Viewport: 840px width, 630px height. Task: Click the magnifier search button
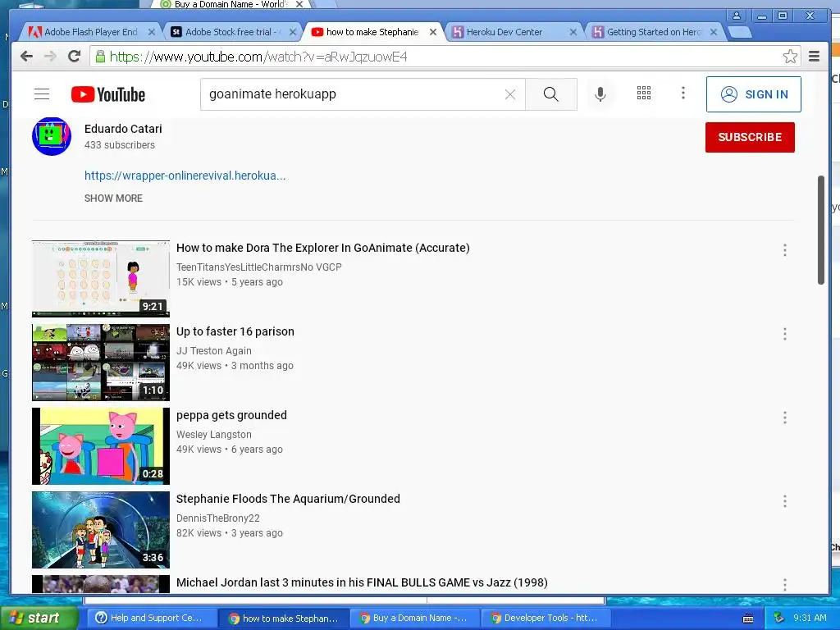(550, 94)
